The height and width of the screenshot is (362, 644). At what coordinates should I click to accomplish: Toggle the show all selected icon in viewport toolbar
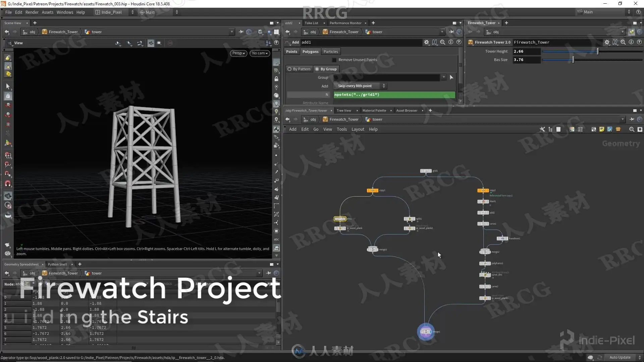coord(151,43)
